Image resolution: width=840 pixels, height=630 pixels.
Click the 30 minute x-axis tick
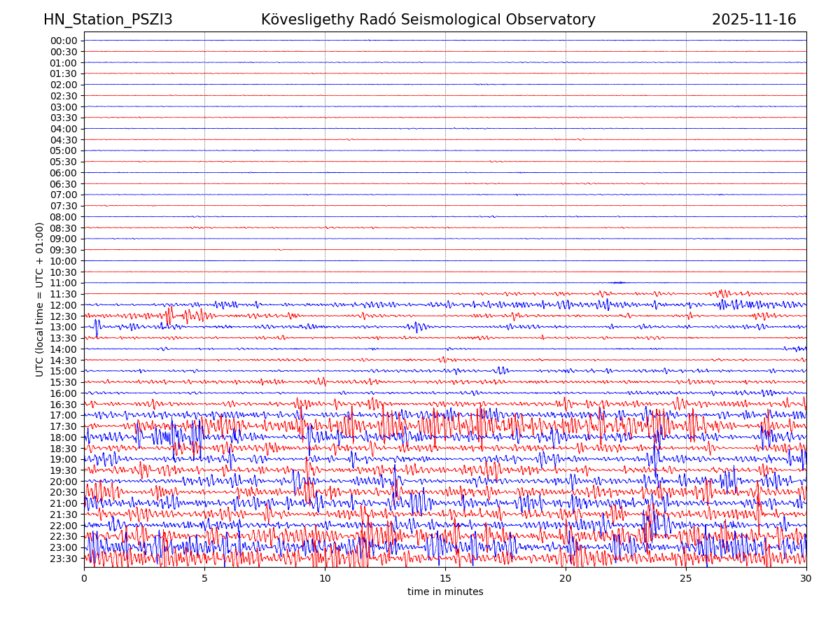tap(806, 579)
